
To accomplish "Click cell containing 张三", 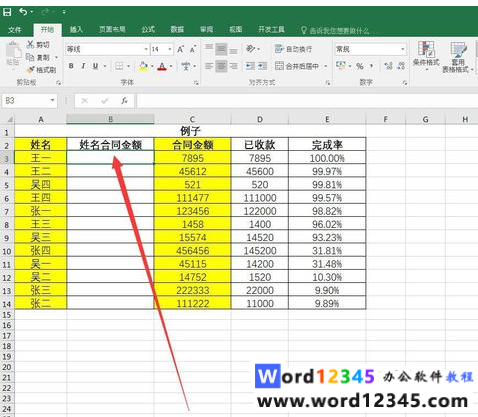I will (41, 290).
